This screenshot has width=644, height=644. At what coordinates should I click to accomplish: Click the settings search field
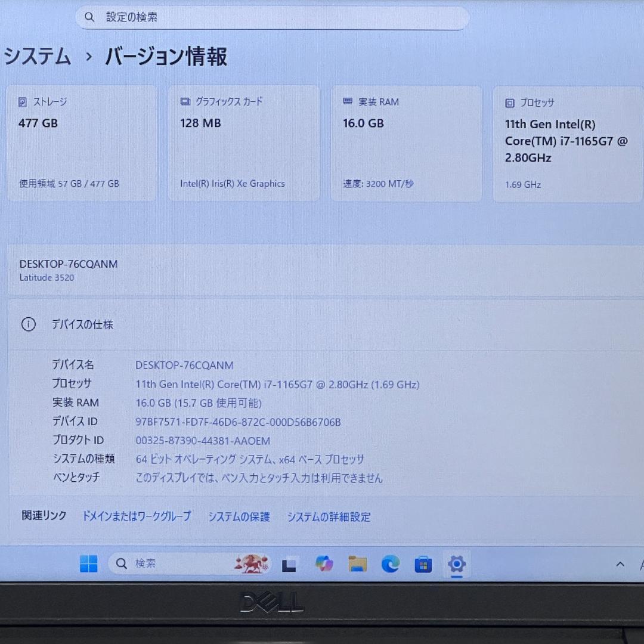tap(273, 17)
